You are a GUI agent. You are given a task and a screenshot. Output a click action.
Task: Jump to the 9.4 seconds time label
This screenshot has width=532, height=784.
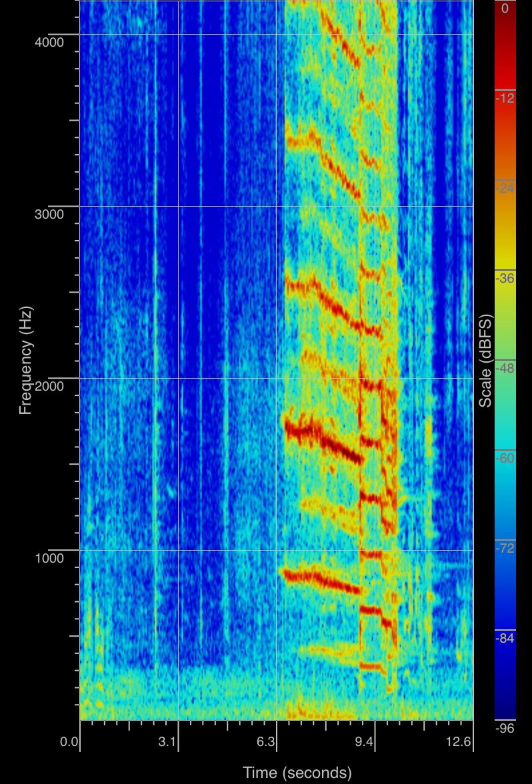(365, 741)
